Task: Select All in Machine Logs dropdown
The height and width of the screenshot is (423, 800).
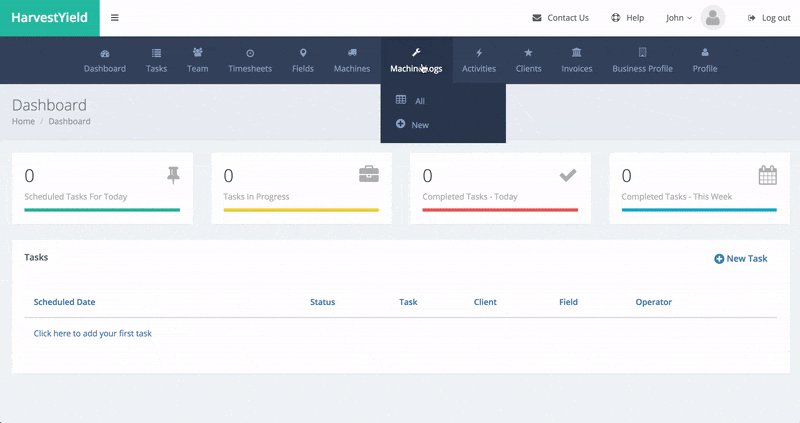Action: (420, 101)
